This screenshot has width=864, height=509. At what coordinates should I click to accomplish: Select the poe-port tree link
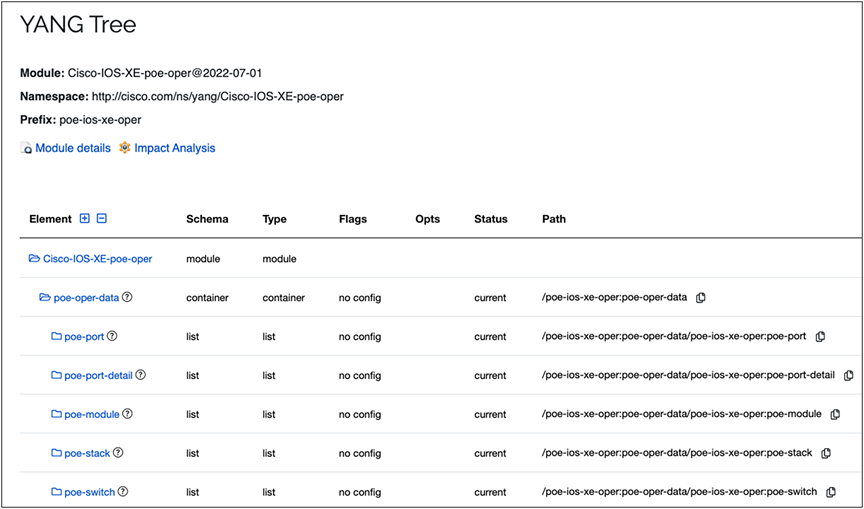tap(84, 337)
